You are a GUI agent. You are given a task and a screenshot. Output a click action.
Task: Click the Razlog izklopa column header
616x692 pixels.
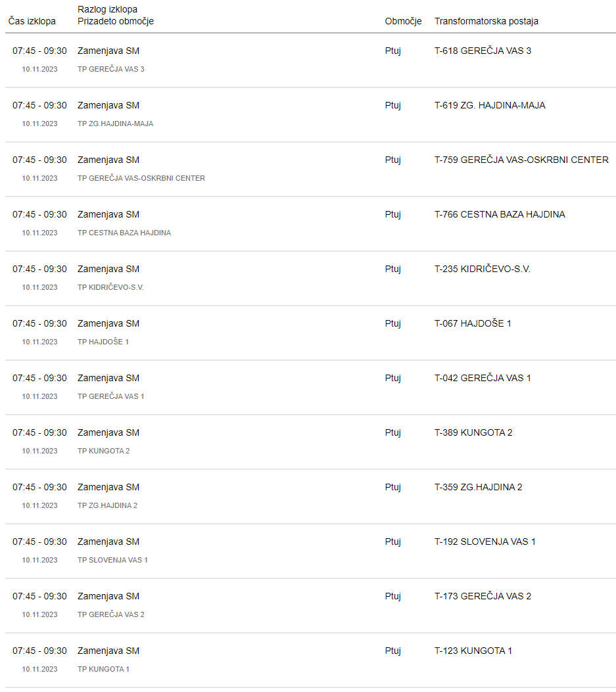click(x=107, y=9)
